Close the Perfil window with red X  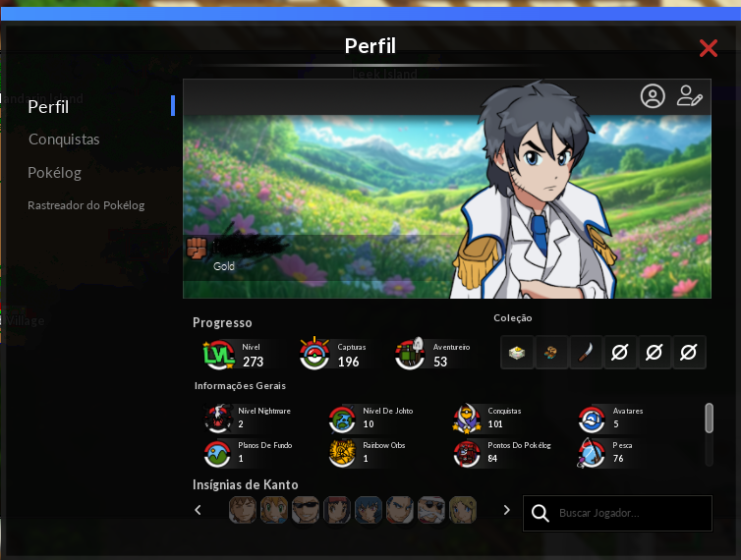708,48
